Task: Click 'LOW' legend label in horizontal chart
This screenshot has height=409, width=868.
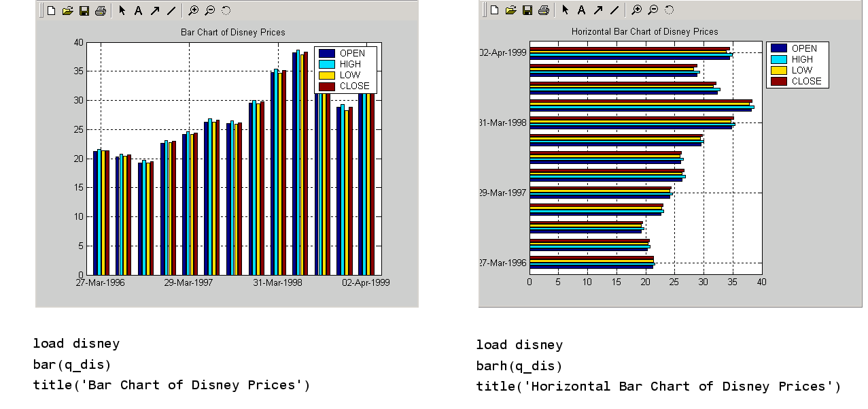Action: tap(802, 70)
